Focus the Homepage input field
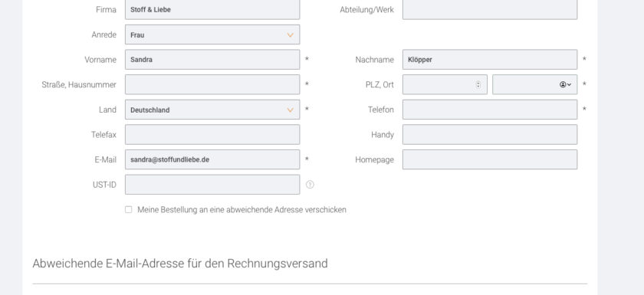644x295 pixels. click(490, 159)
